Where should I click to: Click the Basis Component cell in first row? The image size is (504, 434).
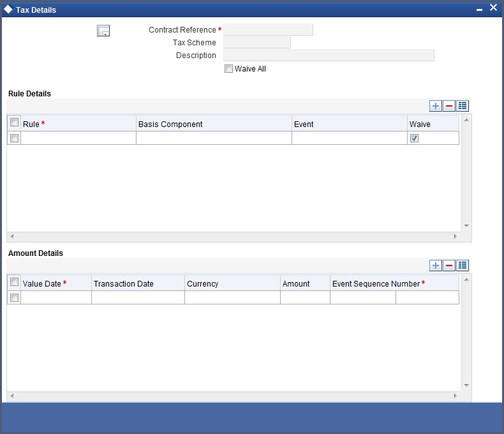click(214, 138)
